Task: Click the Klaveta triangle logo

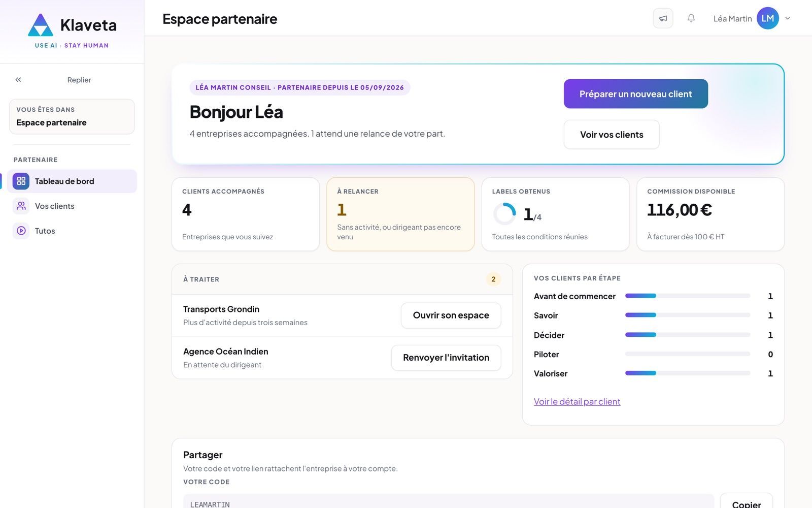Action: pos(40,25)
